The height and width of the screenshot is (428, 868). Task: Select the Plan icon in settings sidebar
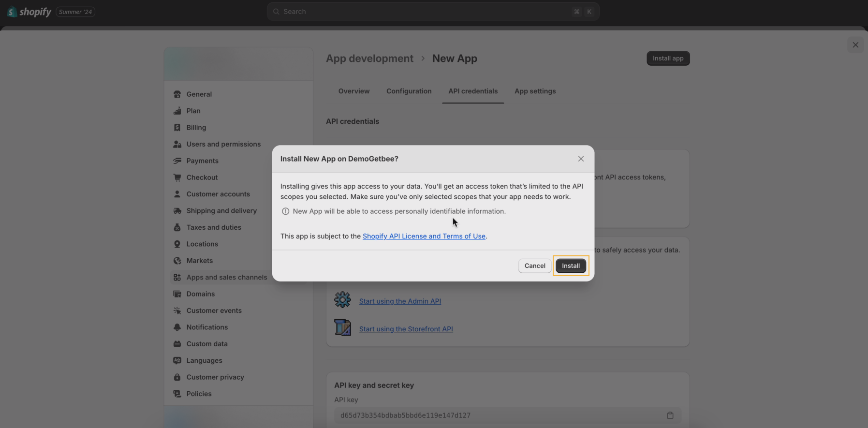(177, 111)
